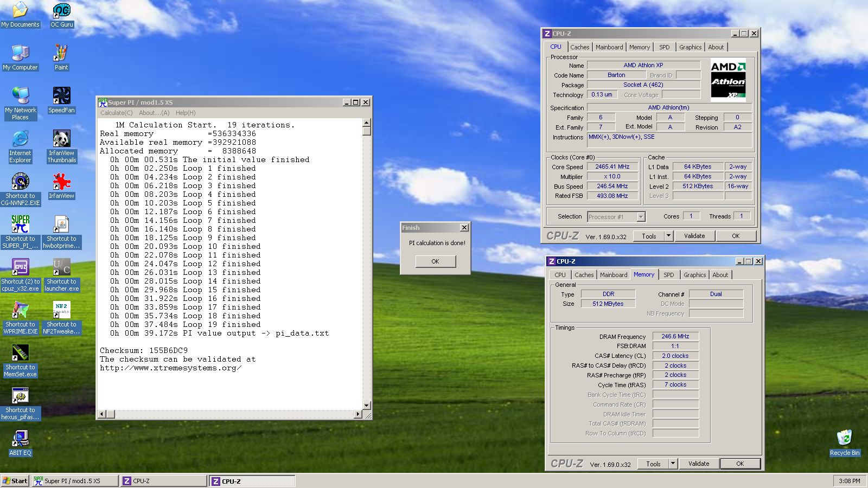Select Shortcut to WPRIME.EXE icon
This screenshot has width=868, height=488.
click(x=20, y=318)
